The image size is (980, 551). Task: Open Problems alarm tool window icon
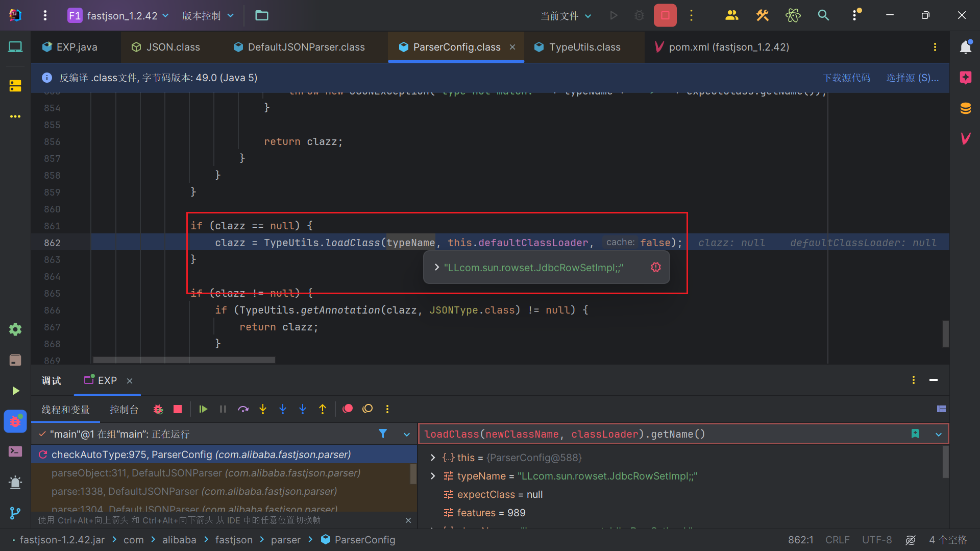tap(15, 482)
